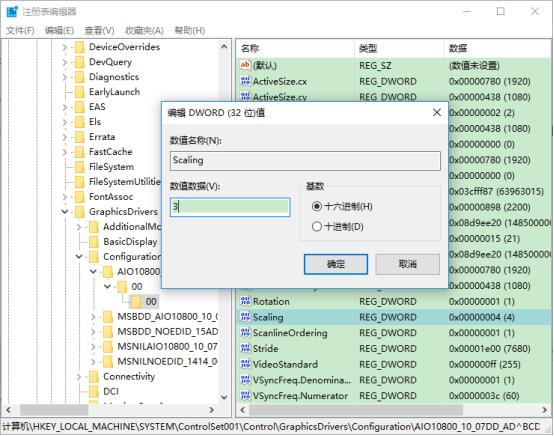Click the Registry Editor app icon in title bar

pyautogui.click(x=12, y=11)
